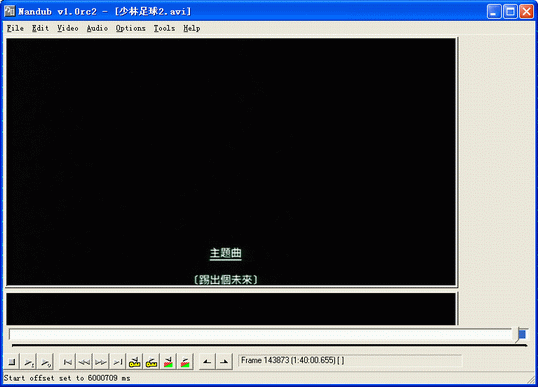Open the Tools menu

pos(164,28)
